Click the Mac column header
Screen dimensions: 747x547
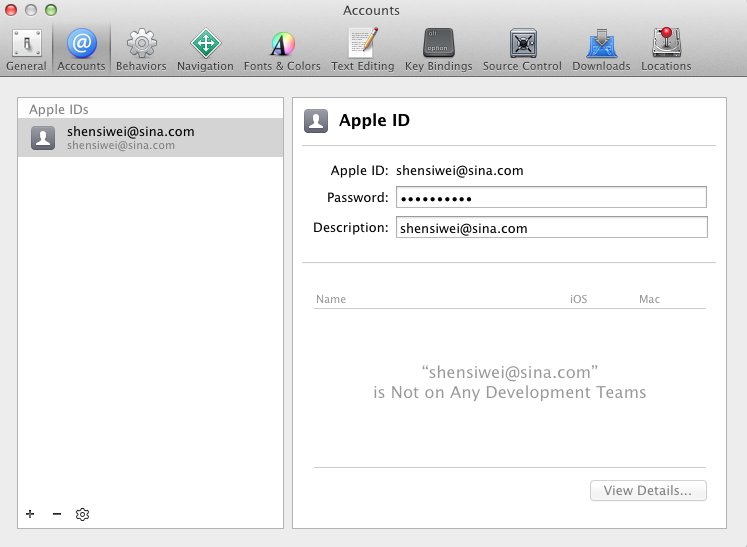coord(649,299)
